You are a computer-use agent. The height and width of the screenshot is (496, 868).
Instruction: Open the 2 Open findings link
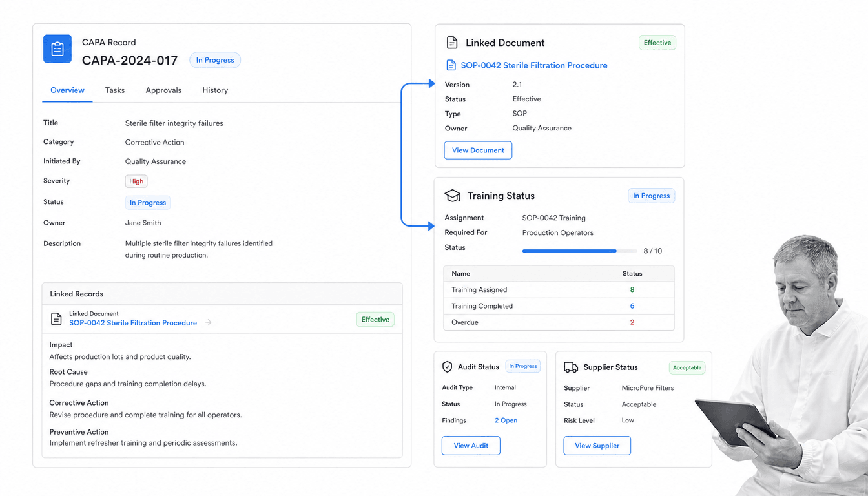click(x=506, y=420)
